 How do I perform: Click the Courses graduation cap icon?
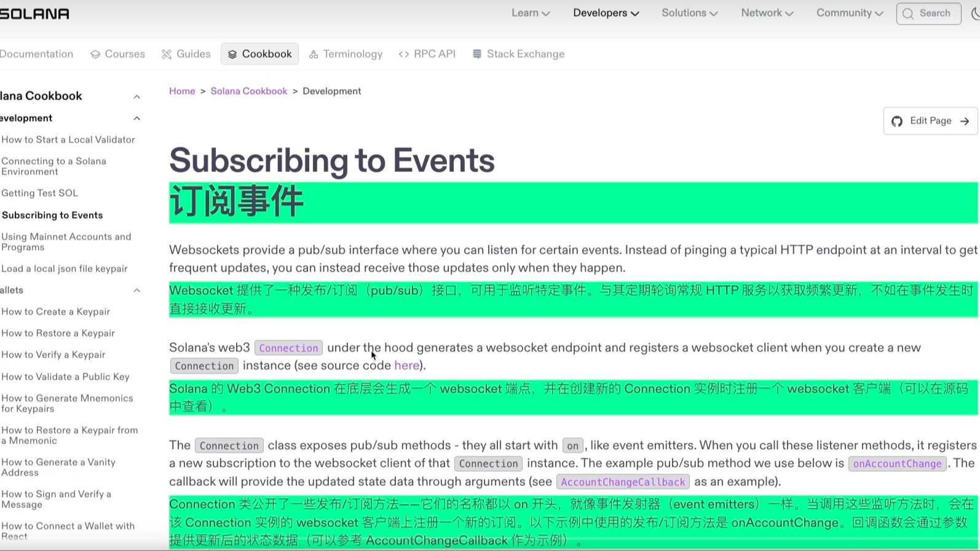95,54
